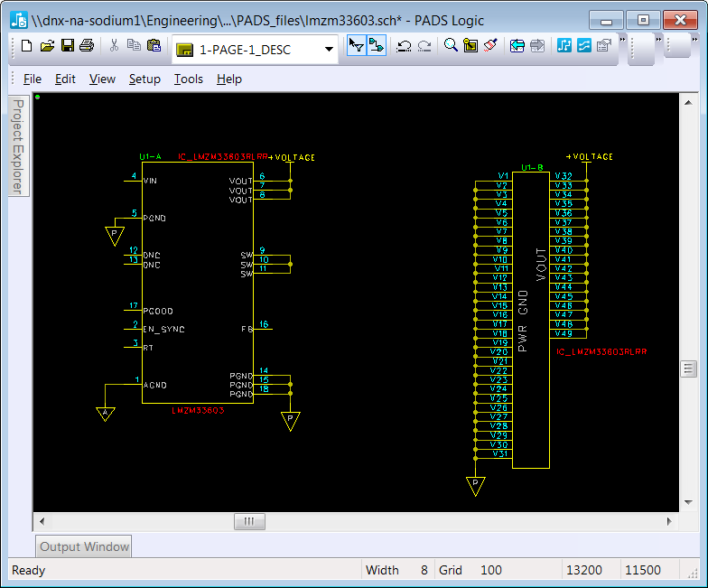Copy selection toolbar icon

[x=134, y=45]
